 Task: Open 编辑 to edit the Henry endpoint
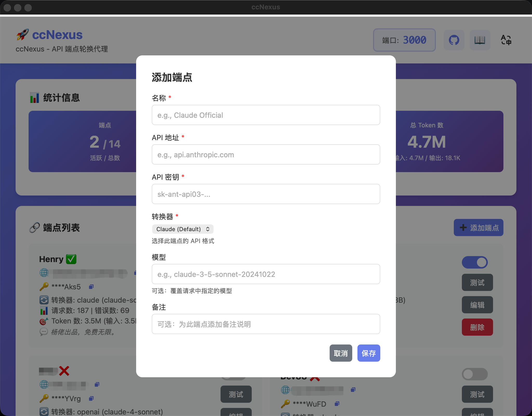tap(477, 304)
